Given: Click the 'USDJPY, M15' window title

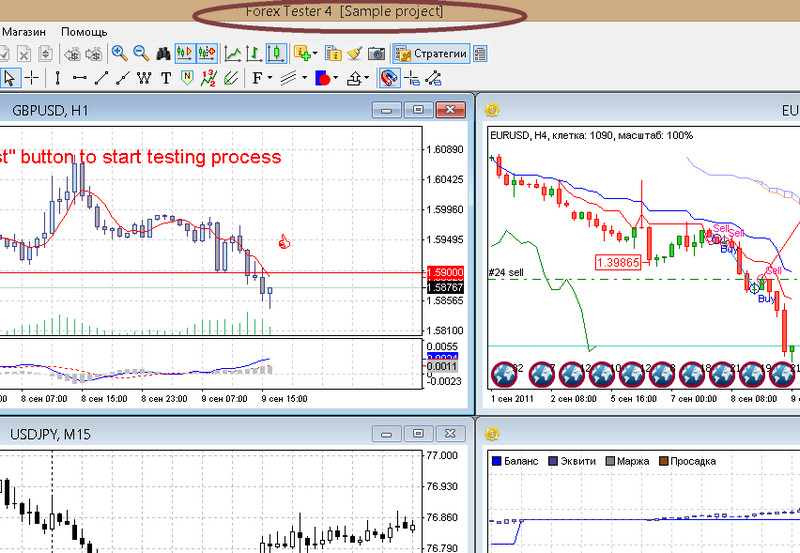Looking at the screenshot, I should click(x=50, y=434).
